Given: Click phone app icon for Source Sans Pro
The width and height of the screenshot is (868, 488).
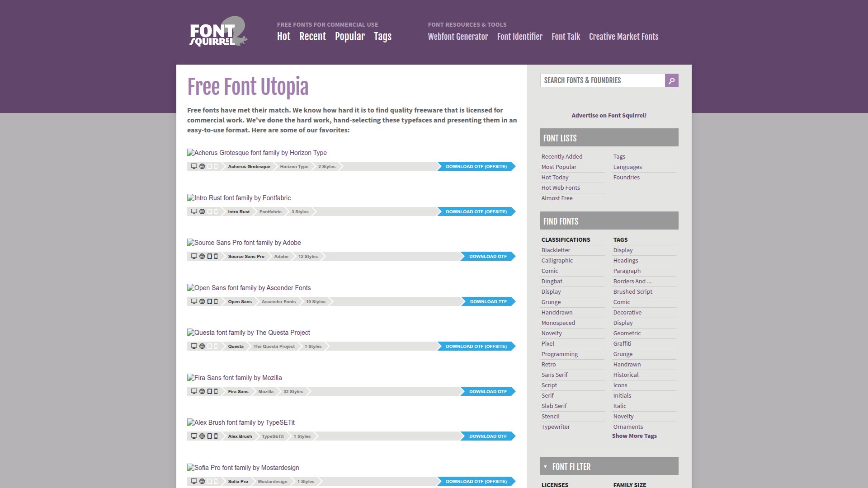Looking at the screenshot, I should [216, 256].
